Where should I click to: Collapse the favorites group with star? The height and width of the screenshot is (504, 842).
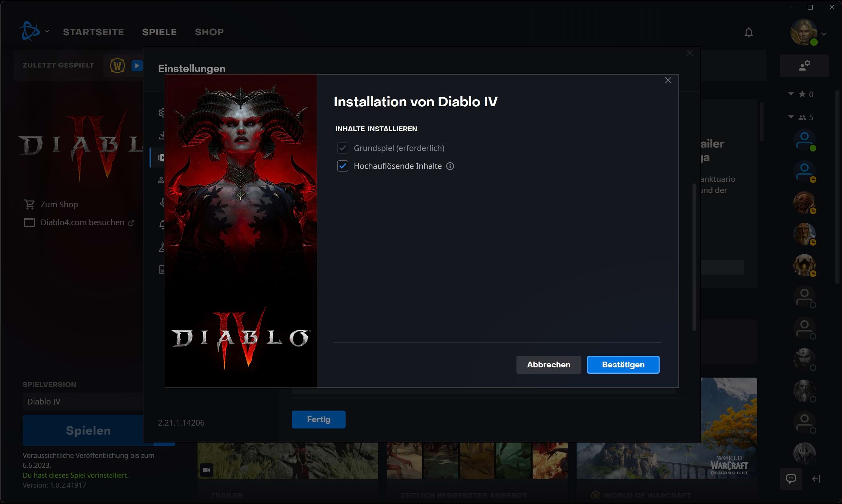pos(791,94)
